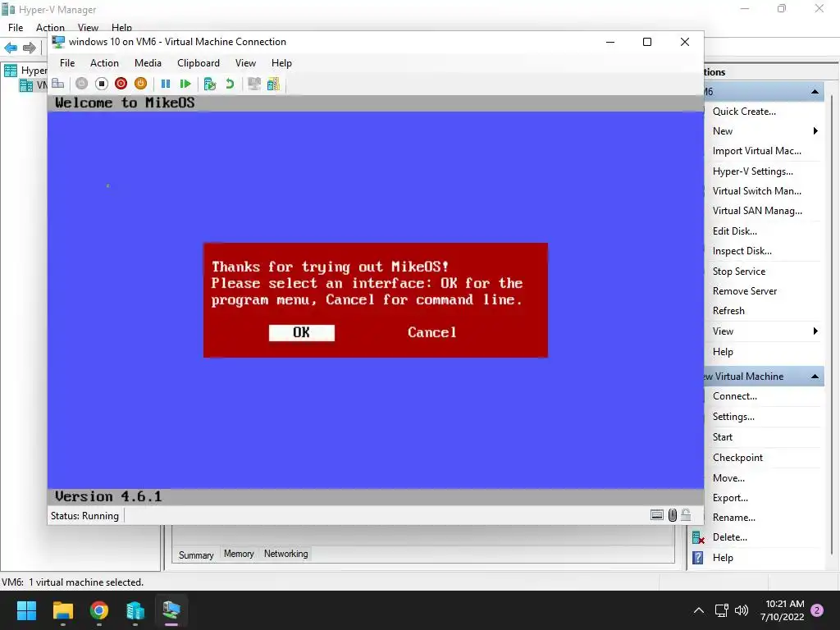Viewport: 840px width, 630px height.
Task: Click the green Reset/resume toolbar icon
Action: click(x=185, y=84)
